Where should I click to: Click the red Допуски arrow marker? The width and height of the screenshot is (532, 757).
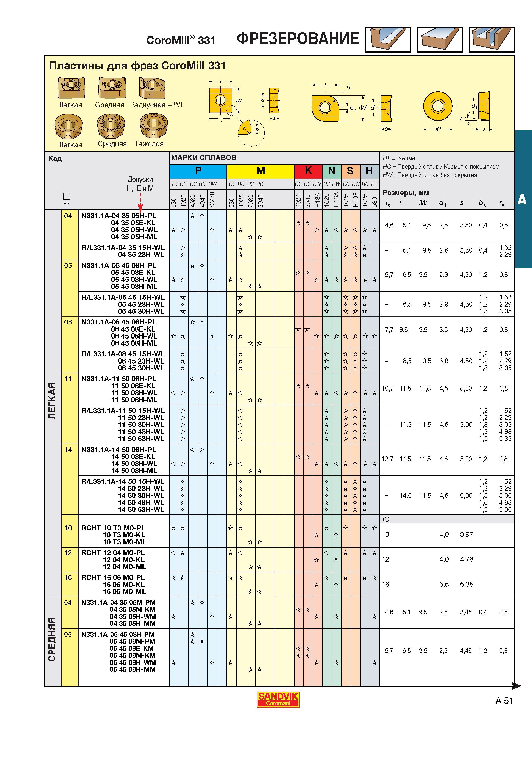pos(140,202)
